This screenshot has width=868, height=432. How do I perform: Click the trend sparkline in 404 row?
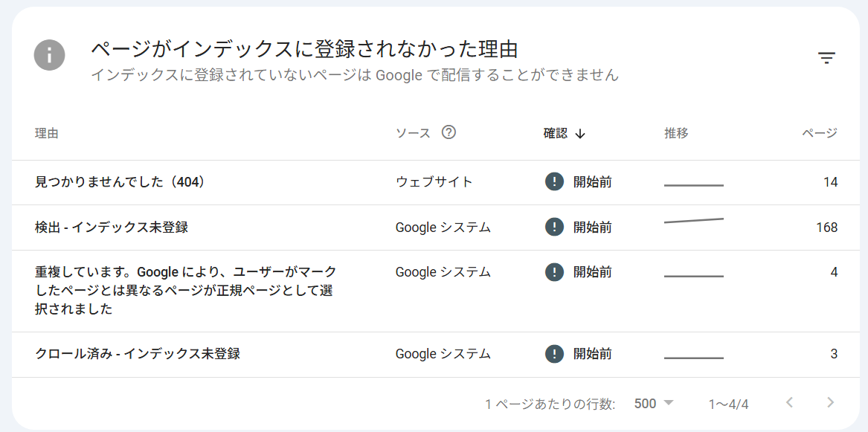[x=693, y=184]
